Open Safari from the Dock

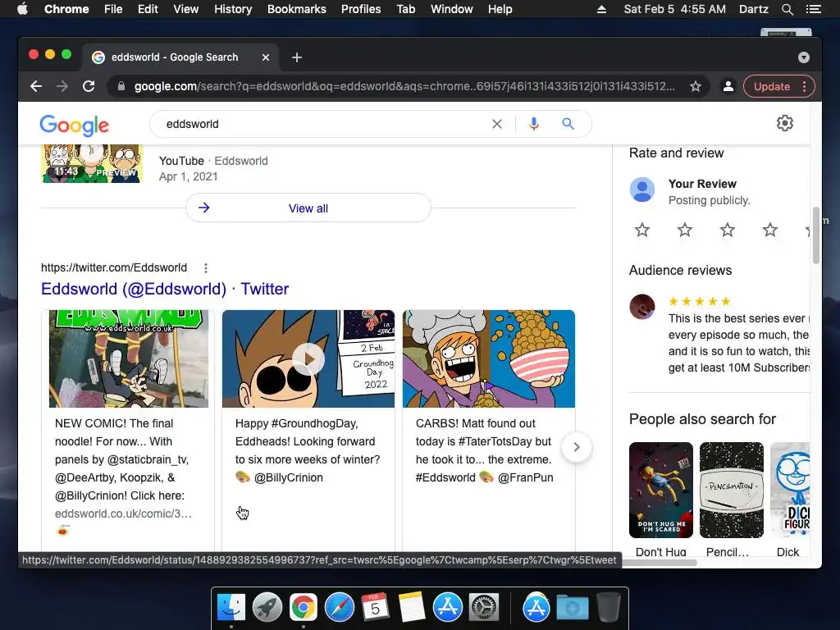click(340, 608)
